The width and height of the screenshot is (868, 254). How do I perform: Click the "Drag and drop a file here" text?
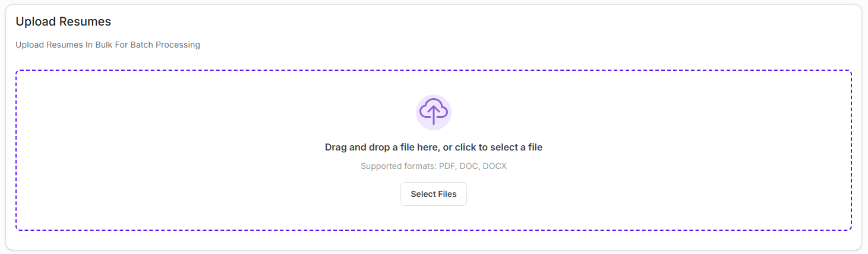click(x=433, y=147)
